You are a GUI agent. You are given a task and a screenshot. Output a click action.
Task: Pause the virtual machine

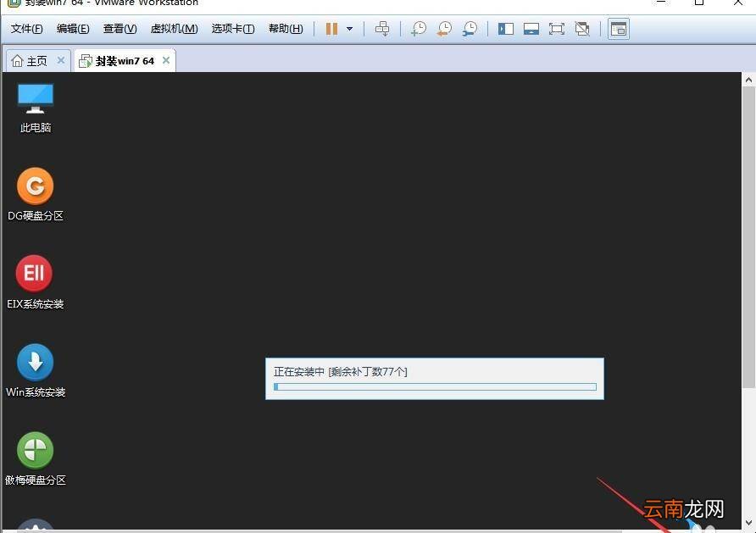click(x=331, y=29)
